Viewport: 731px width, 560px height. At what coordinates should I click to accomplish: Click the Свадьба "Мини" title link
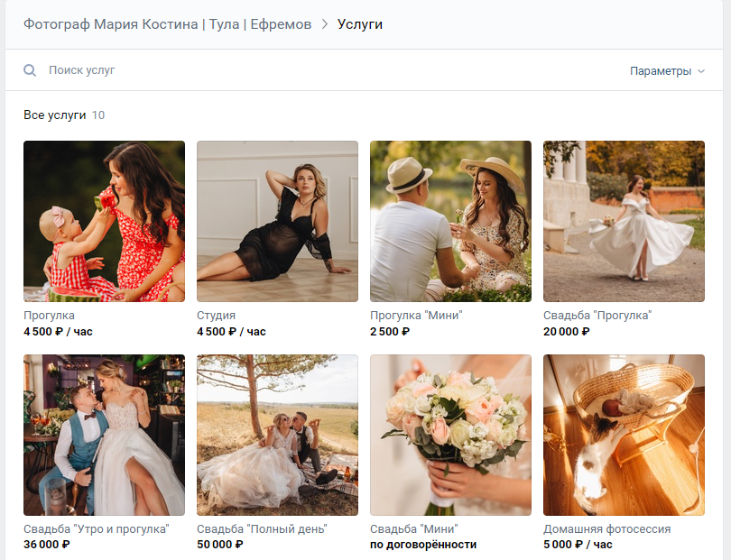tap(414, 529)
